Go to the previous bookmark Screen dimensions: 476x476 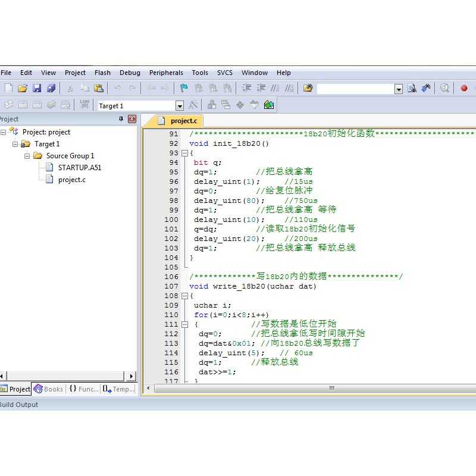point(199,88)
